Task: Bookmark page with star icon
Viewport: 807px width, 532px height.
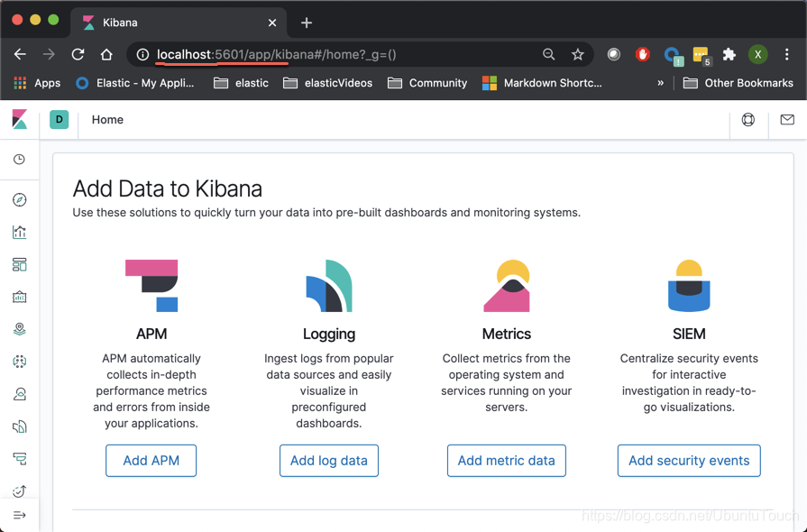Action: 577,54
